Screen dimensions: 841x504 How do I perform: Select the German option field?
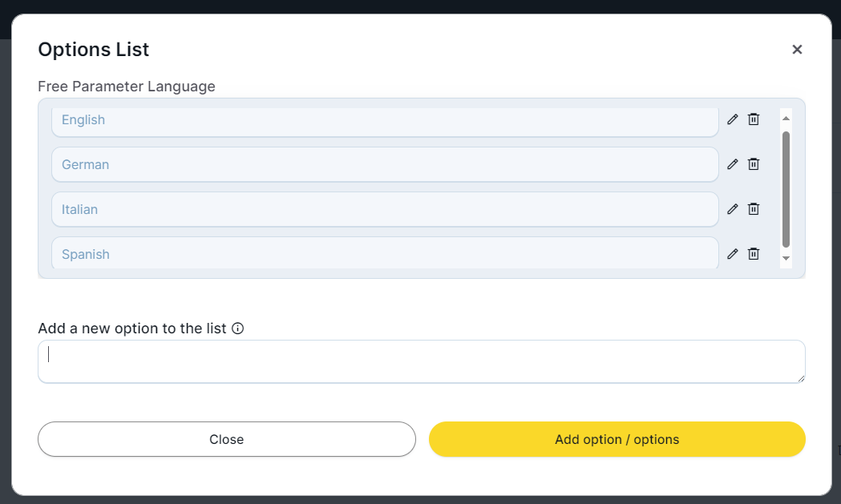click(385, 164)
